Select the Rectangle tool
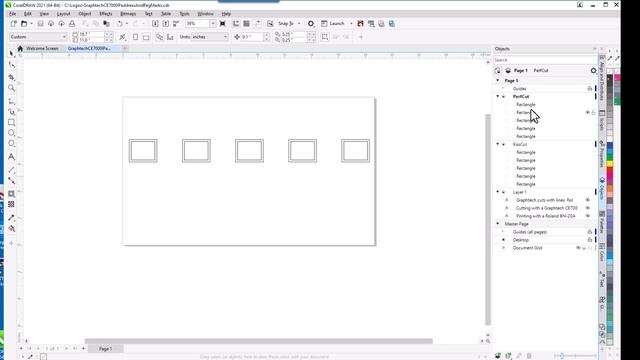640x360 pixels. [x=11, y=122]
